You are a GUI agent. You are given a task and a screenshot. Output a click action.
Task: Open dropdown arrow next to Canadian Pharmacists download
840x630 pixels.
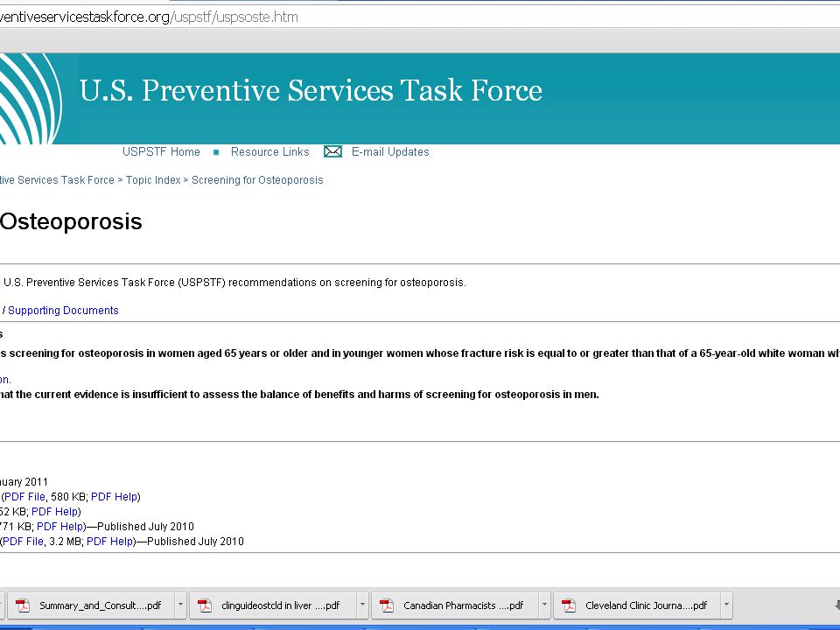pyautogui.click(x=545, y=605)
